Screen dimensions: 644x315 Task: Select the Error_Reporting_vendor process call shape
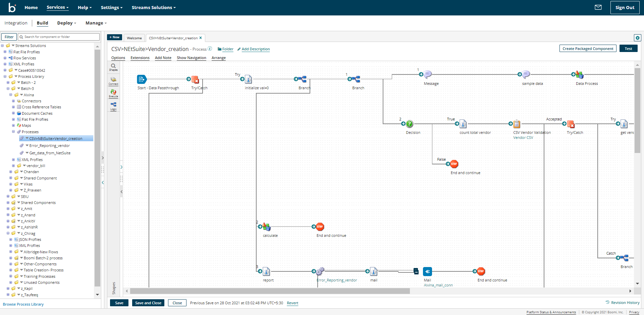[320, 271]
